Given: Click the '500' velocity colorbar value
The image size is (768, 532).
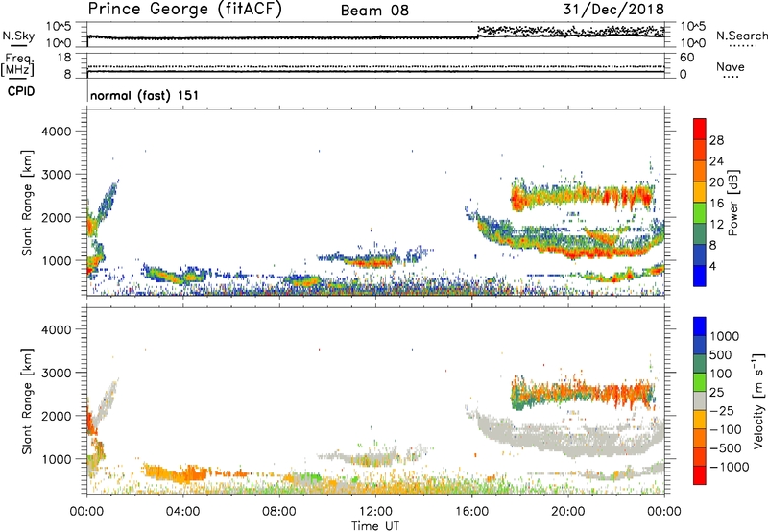Looking at the screenshot, I should click(721, 354).
